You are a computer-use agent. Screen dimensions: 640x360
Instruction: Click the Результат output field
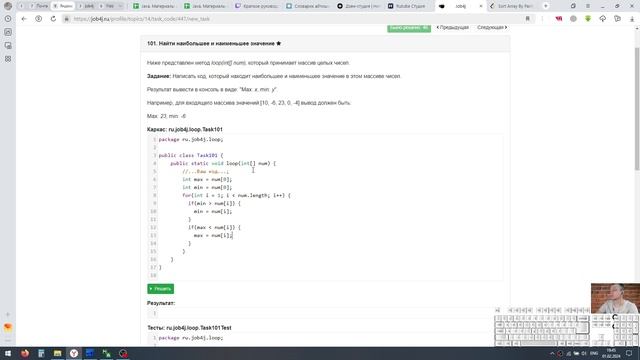click(x=325, y=313)
